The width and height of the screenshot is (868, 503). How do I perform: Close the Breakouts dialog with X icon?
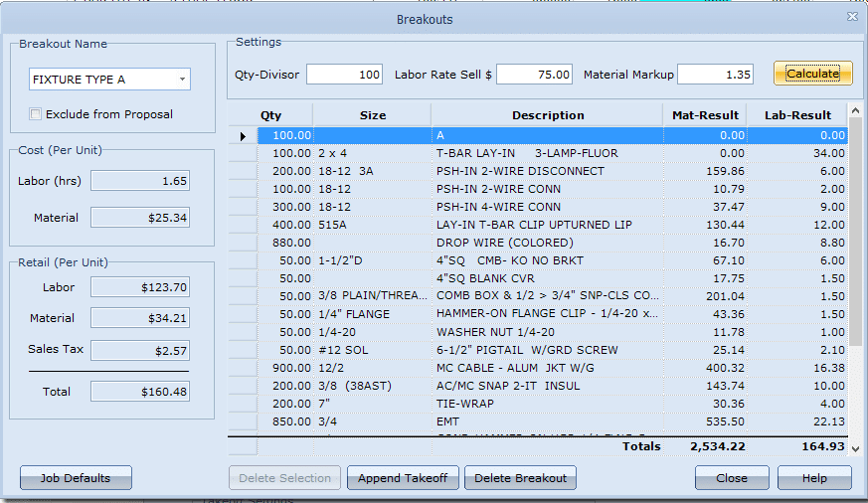[x=852, y=17]
